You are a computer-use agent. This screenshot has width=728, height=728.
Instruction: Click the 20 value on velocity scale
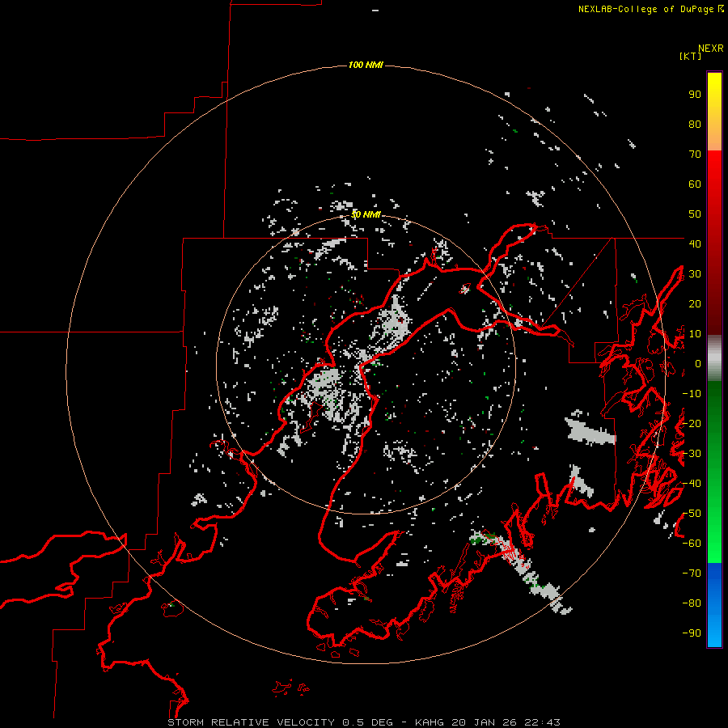[x=695, y=303]
